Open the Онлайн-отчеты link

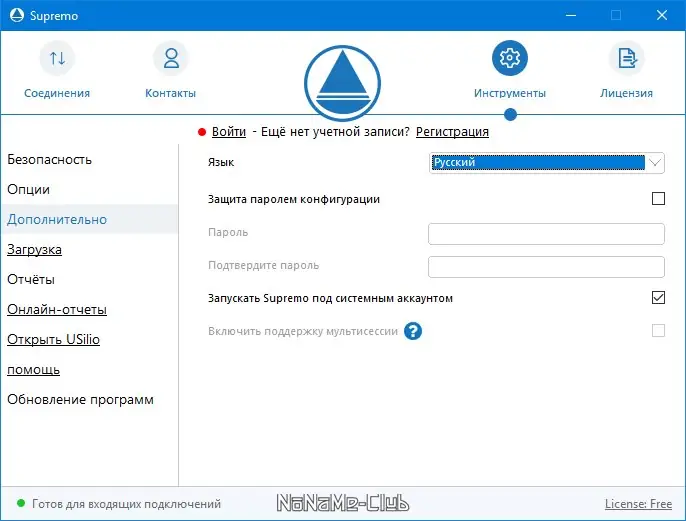click(57, 309)
